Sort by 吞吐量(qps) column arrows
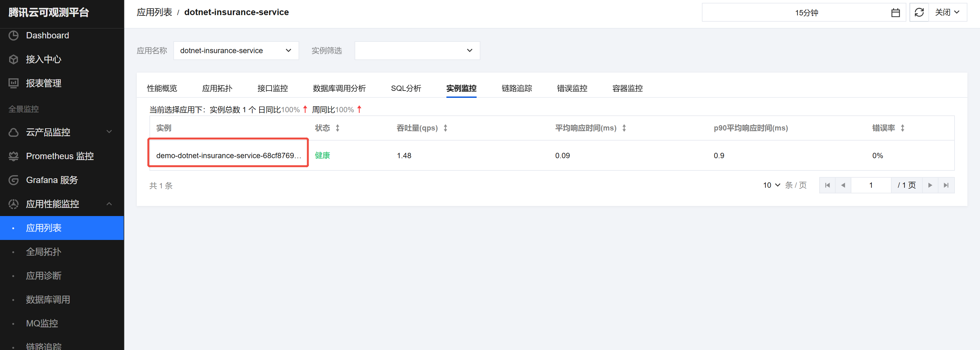 pos(445,128)
